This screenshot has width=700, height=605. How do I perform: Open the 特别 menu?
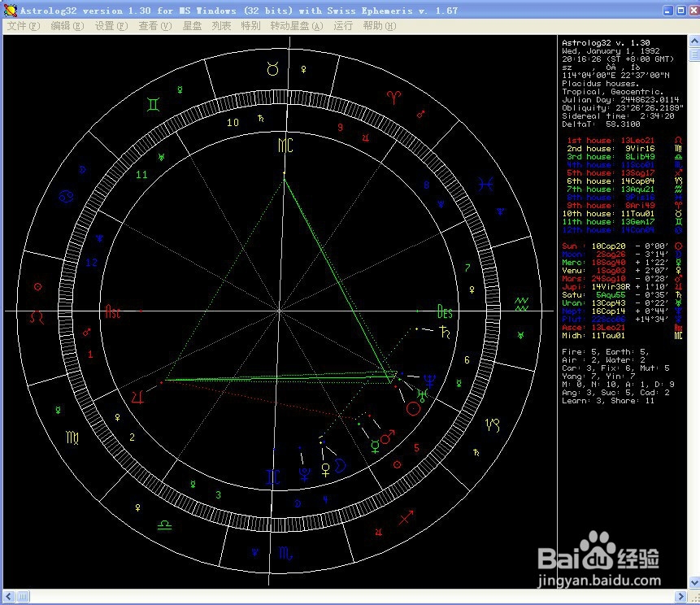pos(250,26)
